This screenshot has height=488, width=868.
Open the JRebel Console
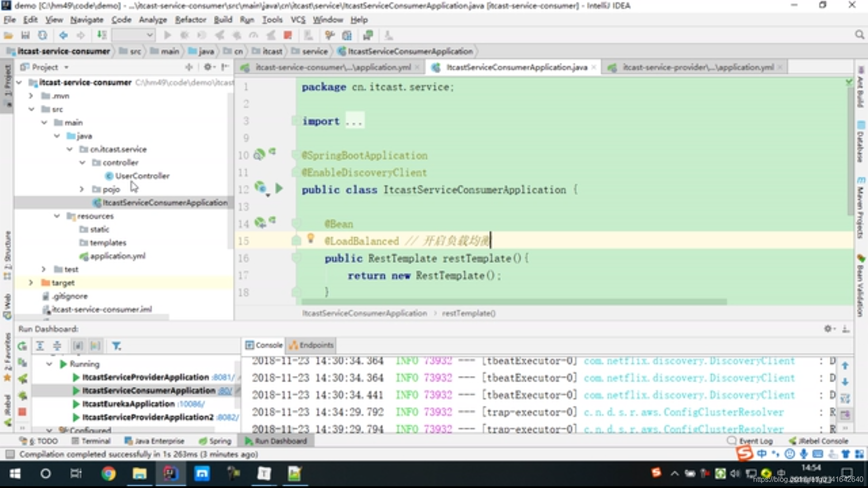(818, 441)
